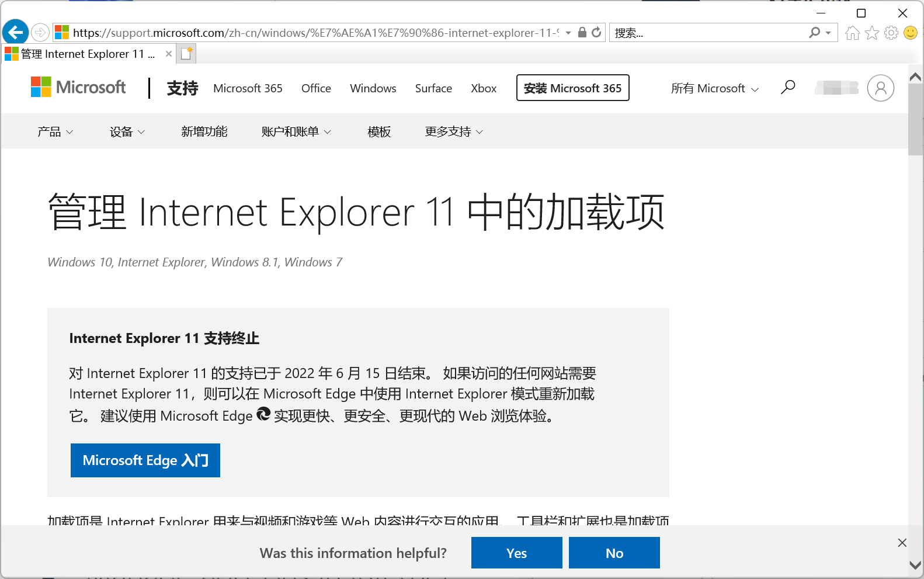
Task: Select the Windows navigation item
Action: coord(373,88)
